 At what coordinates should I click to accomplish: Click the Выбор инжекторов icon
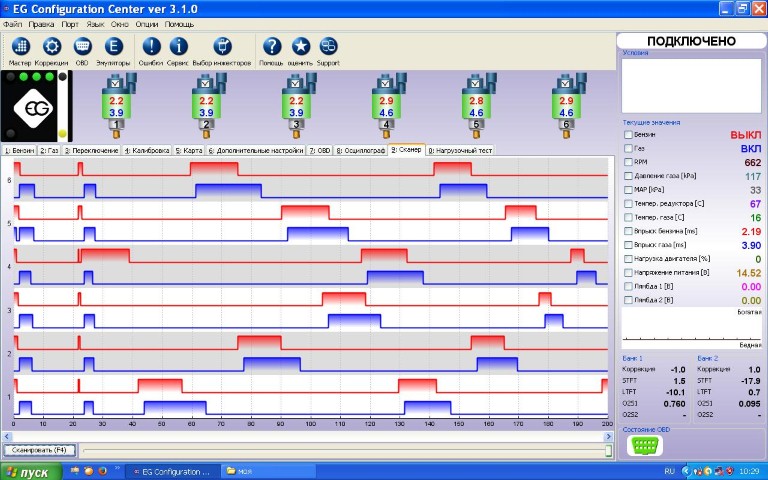[222, 46]
